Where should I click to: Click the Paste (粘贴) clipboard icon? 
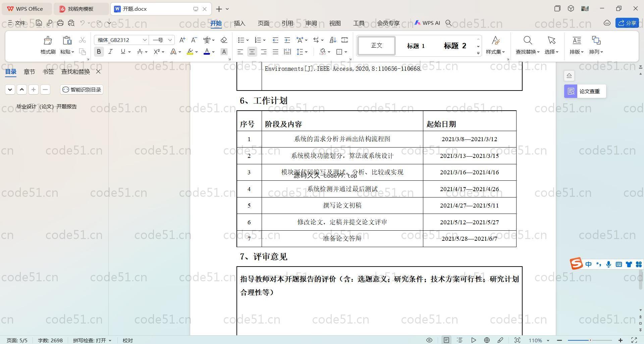pyautogui.click(x=67, y=41)
